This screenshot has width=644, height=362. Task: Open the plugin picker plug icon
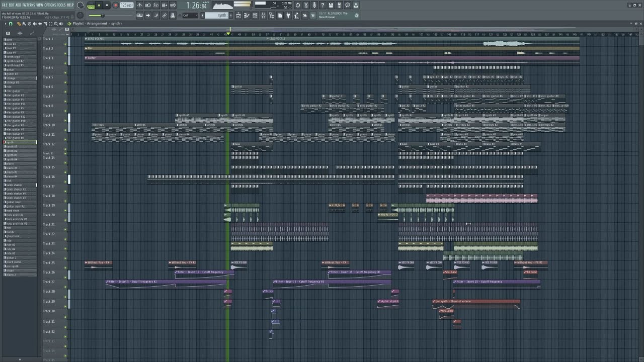coord(288,15)
